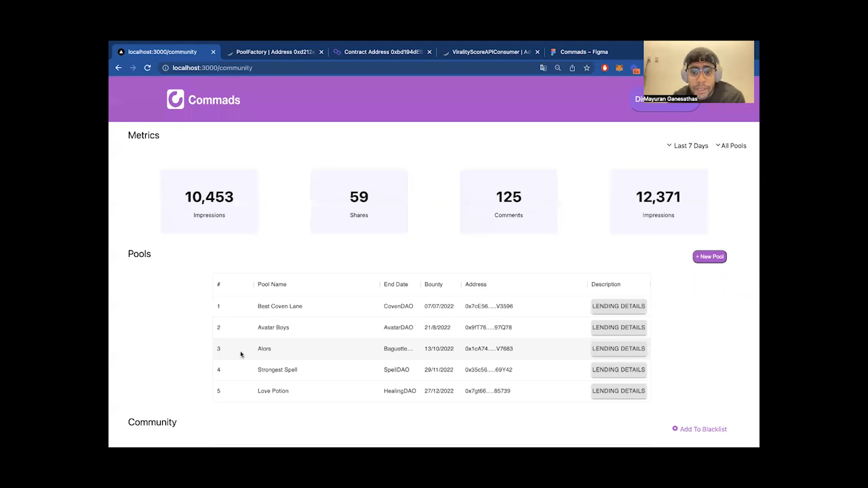Viewport: 868px width, 488px height.
Task: Open Lending Details for Best Coven Lane
Action: tap(618, 306)
